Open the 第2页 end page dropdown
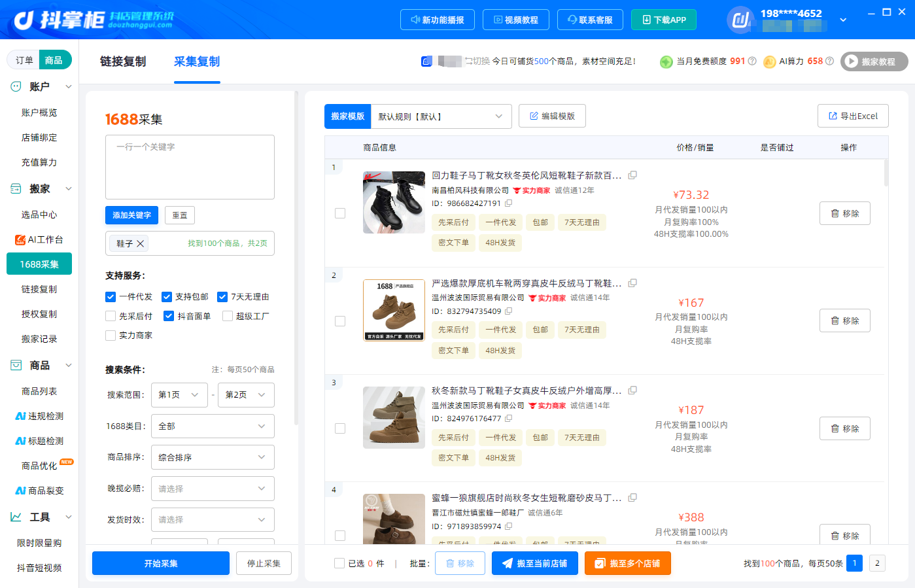This screenshot has width=915, height=588. [x=246, y=395]
